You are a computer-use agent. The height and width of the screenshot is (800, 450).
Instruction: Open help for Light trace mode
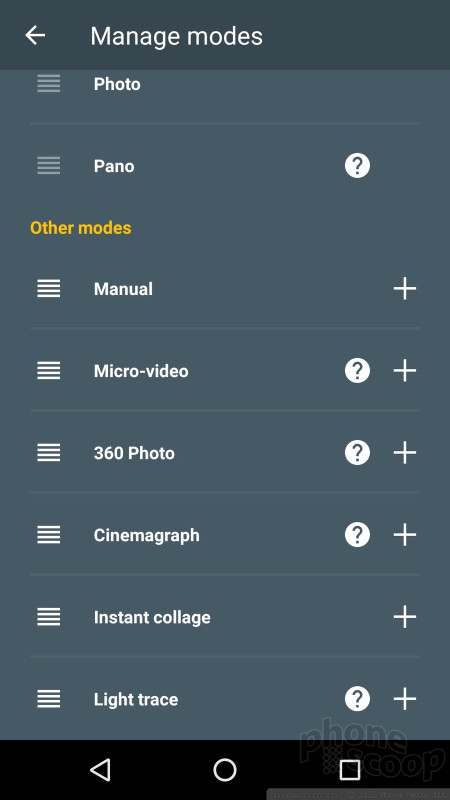(x=357, y=698)
